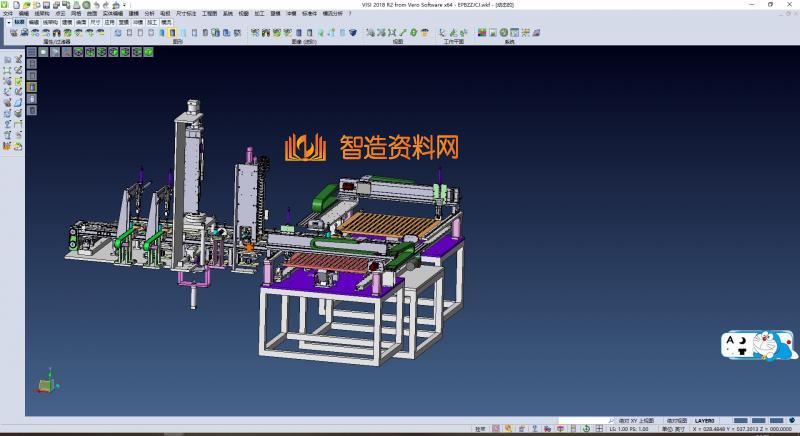Switch to the 标准 ribbon tab
Screen dimensions: 800x436
[x=19, y=21]
